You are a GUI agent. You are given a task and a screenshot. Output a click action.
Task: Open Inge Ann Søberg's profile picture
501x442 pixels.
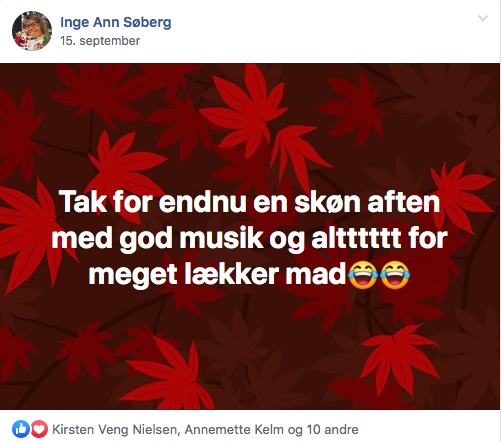point(32,31)
